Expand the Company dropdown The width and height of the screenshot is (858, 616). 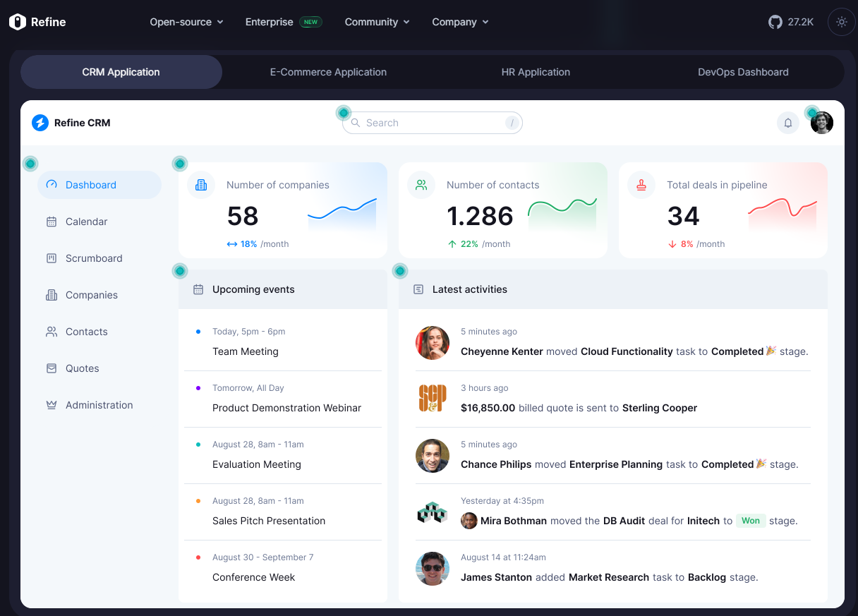coord(460,22)
